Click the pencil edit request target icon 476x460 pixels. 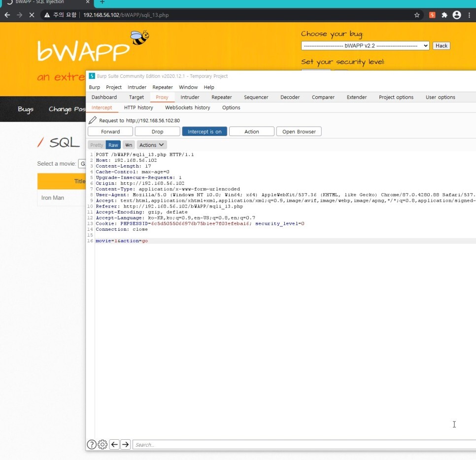click(93, 120)
